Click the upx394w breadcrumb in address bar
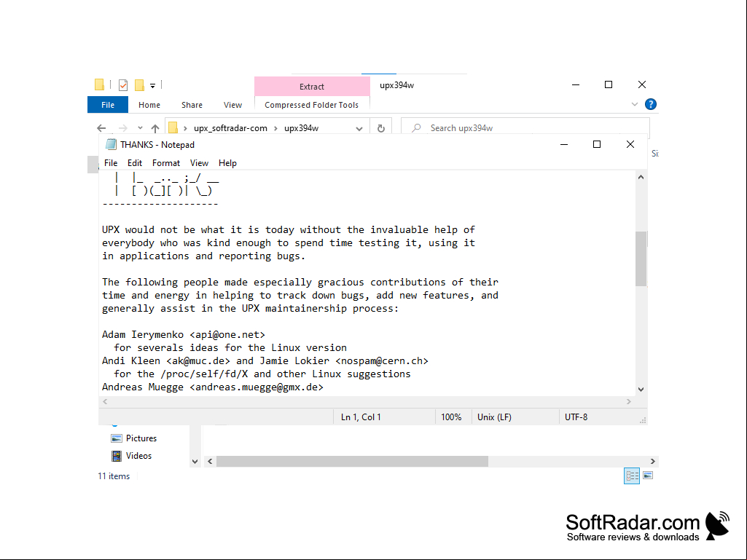Screen dimensions: 747x560 click(301, 128)
